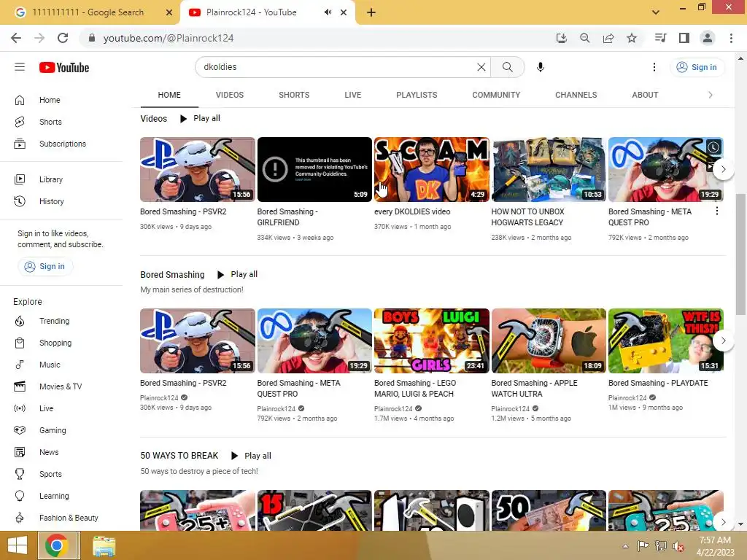Open menu for META QUEST PRO video
The image size is (747, 560).
pos(717,211)
